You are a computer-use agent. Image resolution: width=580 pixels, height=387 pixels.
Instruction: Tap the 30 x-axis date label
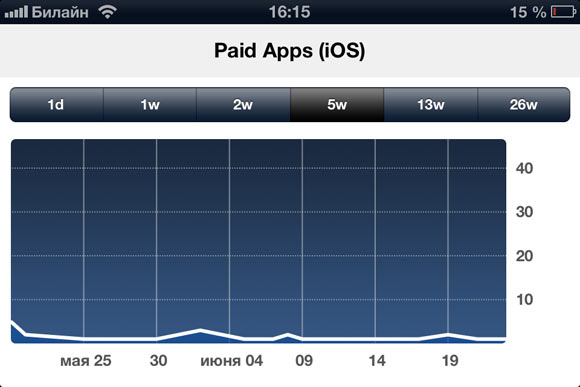click(x=158, y=361)
